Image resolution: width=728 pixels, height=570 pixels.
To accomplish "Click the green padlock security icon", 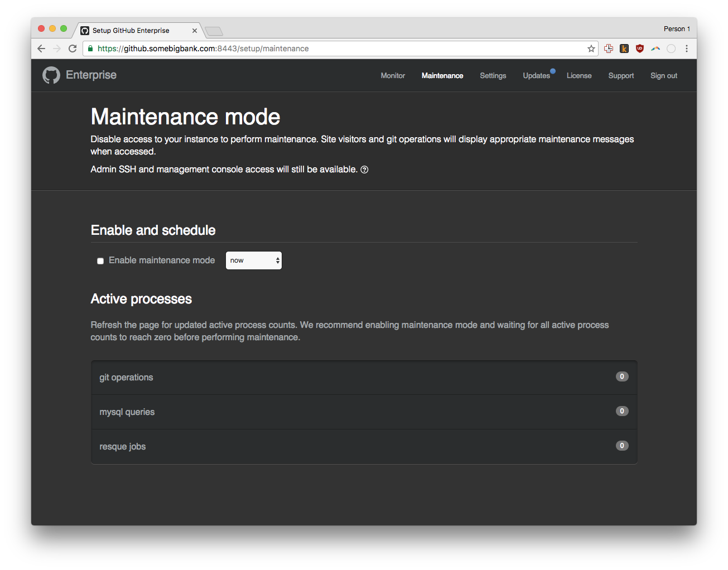I will [x=90, y=49].
